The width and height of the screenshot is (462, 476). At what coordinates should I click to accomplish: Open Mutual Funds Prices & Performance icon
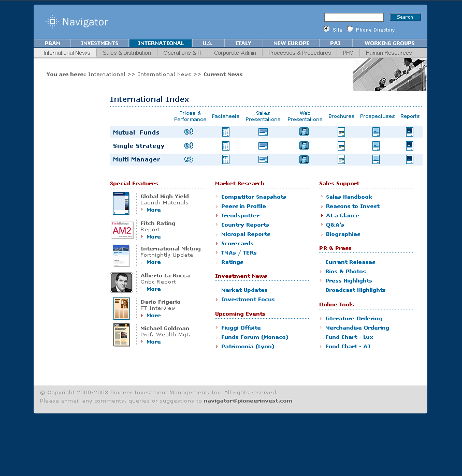click(189, 132)
